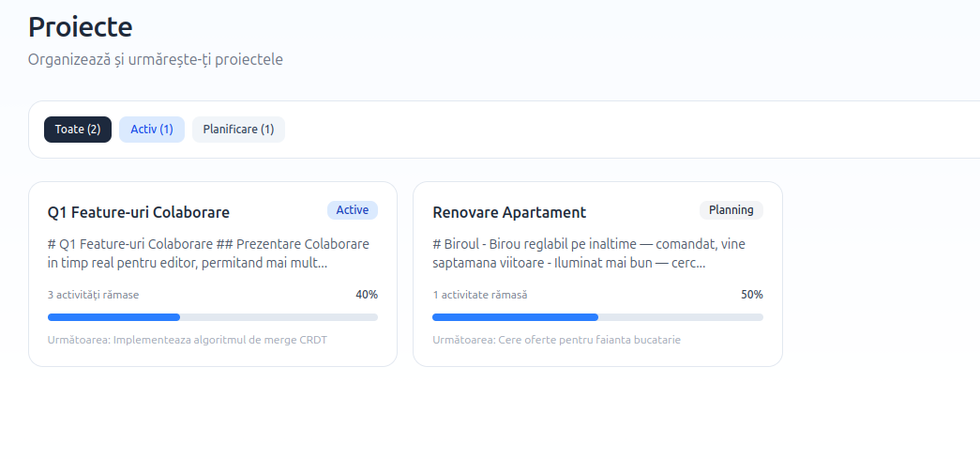Select the Toate (2) filter tab
This screenshot has width=980, height=459.
coord(78,130)
